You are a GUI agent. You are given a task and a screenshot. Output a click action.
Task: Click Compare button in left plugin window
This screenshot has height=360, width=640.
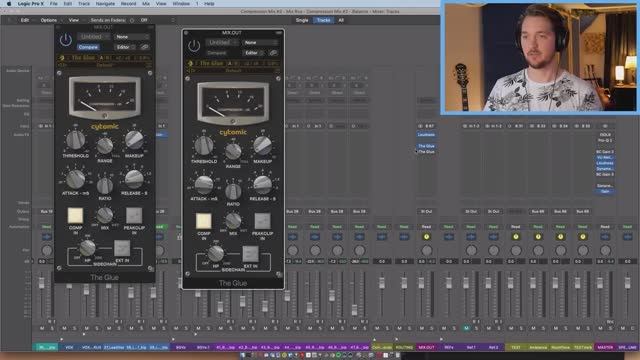click(88, 47)
